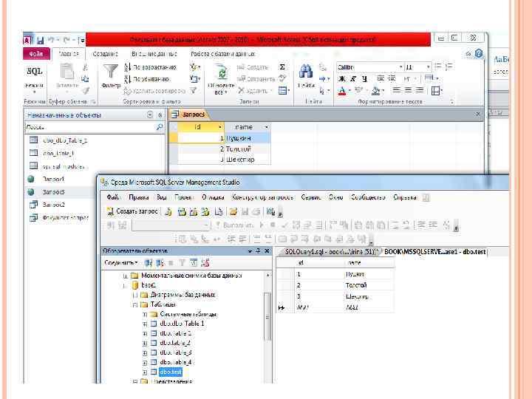This screenshot has width=532, height=399.
Task: Pin the Object Explorer panel
Action: 258,251
